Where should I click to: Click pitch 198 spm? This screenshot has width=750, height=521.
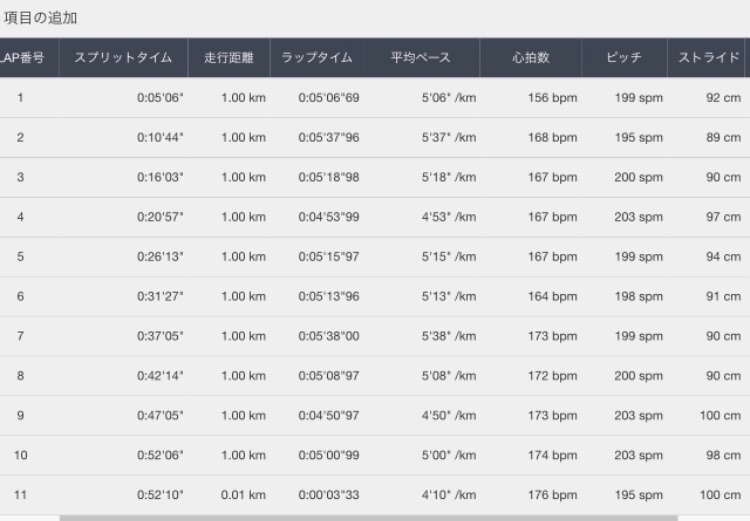pyautogui.click(x=639, y=296)
